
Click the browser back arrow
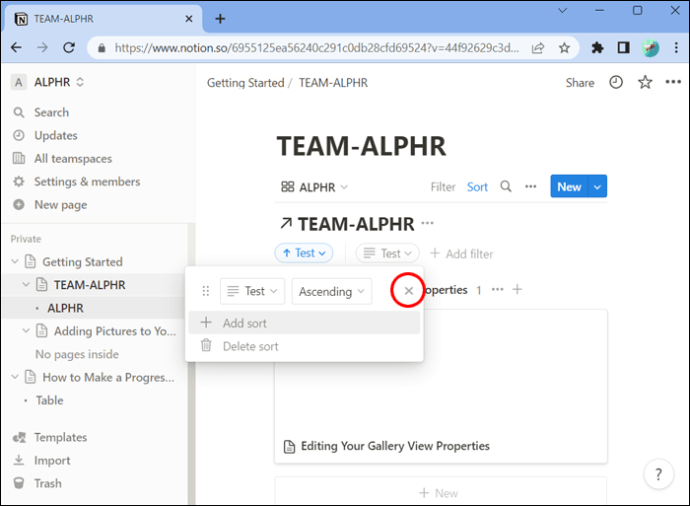(x=16, y=48)
